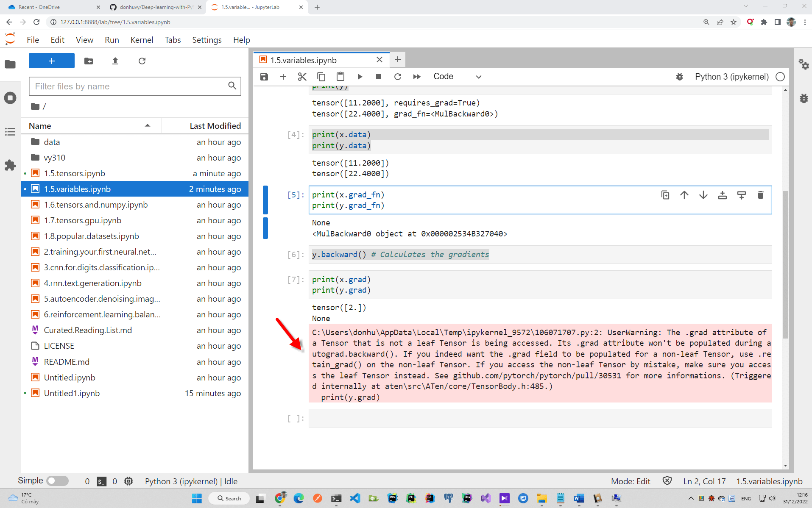Save the notebook with the disk icon

tap(264, 77)
